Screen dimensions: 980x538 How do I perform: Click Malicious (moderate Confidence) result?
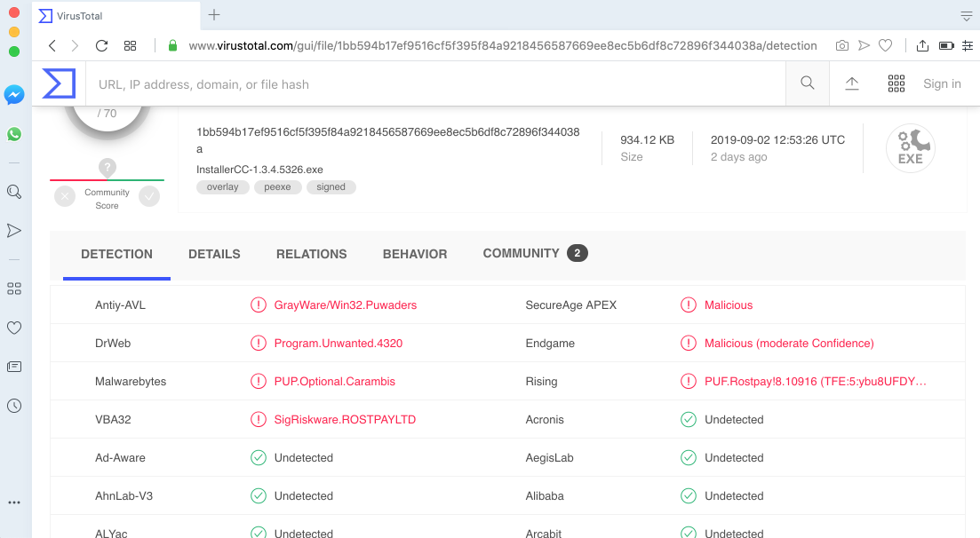789,343
